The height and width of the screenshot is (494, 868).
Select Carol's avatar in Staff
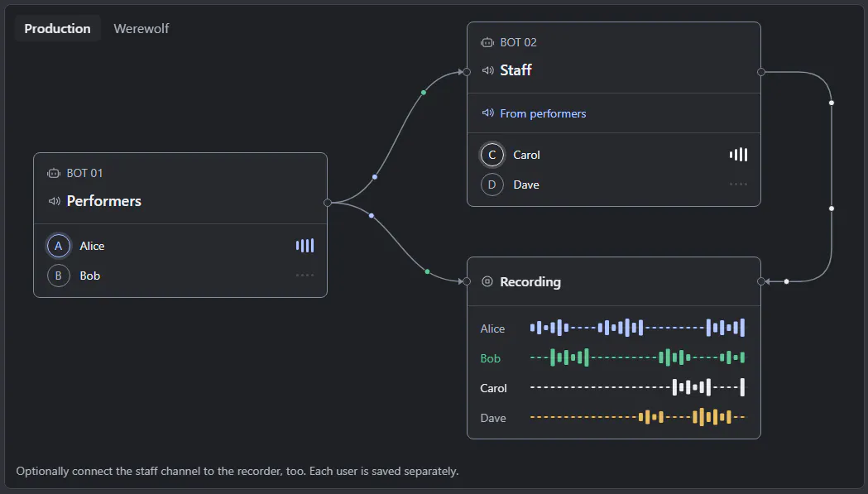[492, 155]
